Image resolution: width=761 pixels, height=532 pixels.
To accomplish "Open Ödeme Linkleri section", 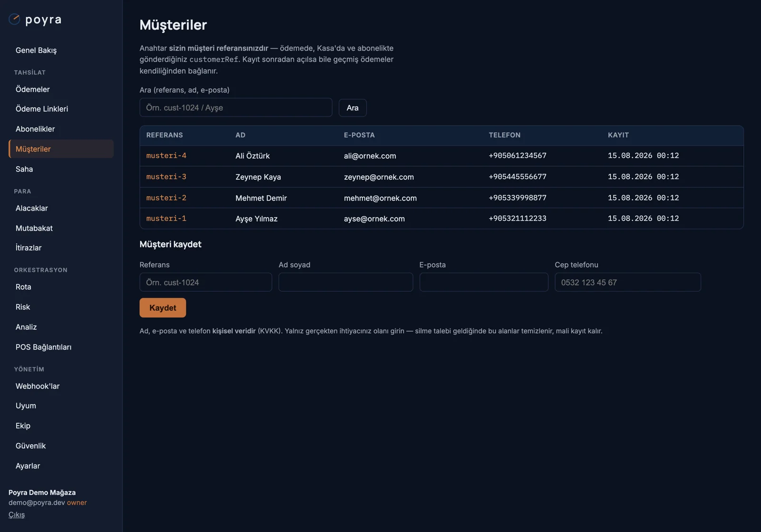I will (42, 109).
